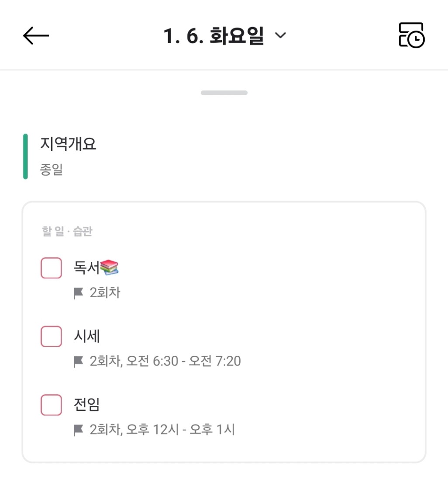
Task: Click the flag icon under 독서
Action: click(79, 293)
